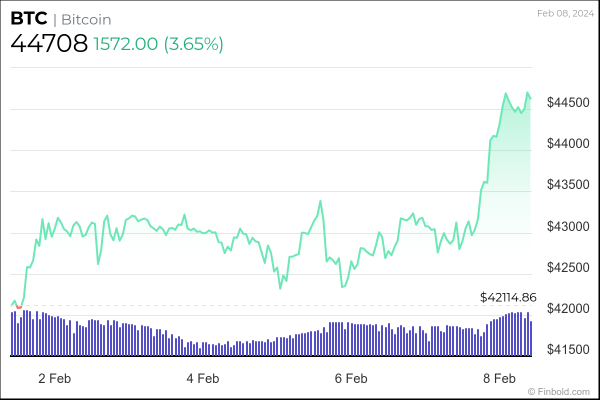Select the 2 Feb axis label
Viewport: 600px width, 400px height.
53,379
